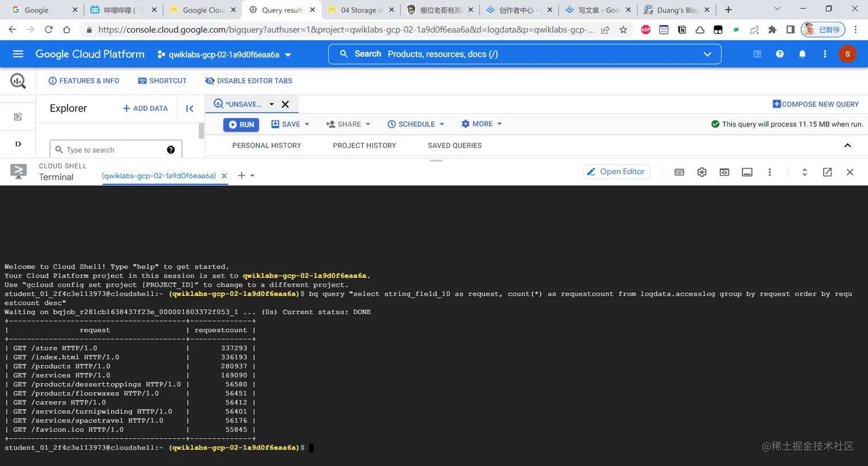Screen dimensions: 868x466
Task: Open the Chrome Extensions puzzle menu
Action: pos(773,30)
